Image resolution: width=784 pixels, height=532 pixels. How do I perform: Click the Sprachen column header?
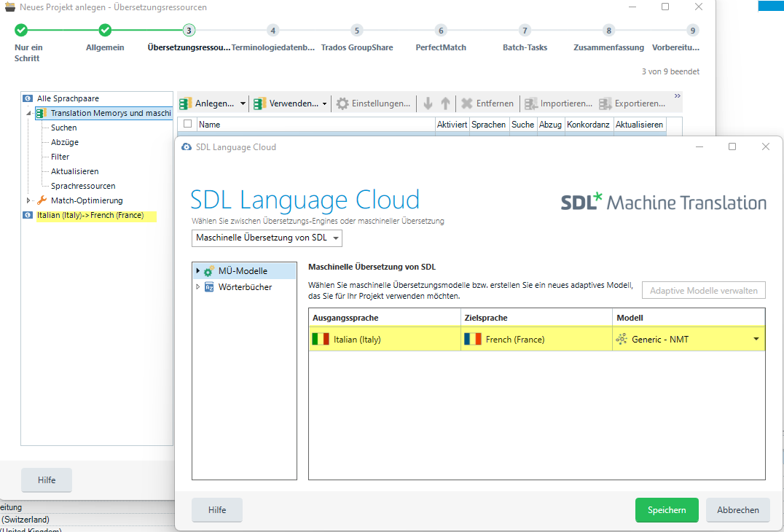(x=488, y=125)
